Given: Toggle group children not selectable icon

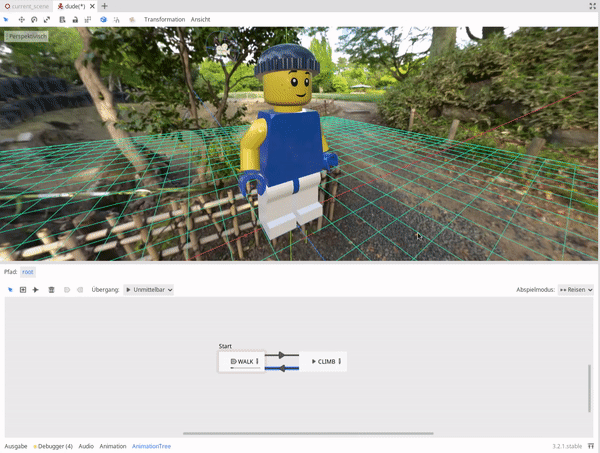Looking at the screenshot, I should pos(88,20).
